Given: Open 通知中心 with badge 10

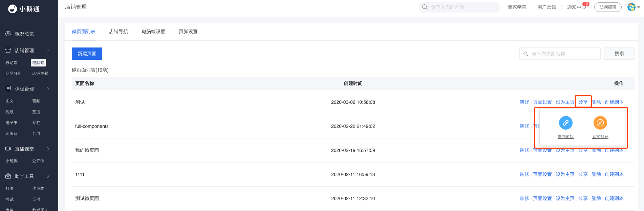Looking at the screenshot, I should (x=577, y=7).
